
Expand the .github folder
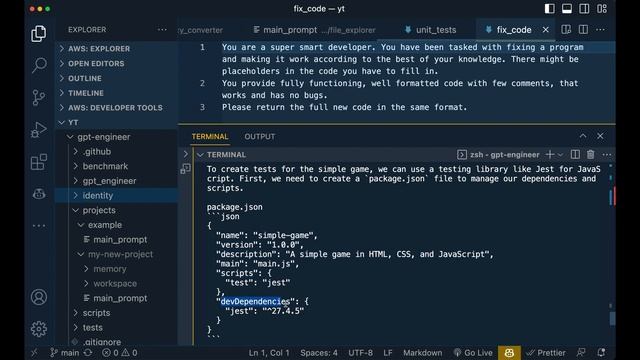(116, 151)
